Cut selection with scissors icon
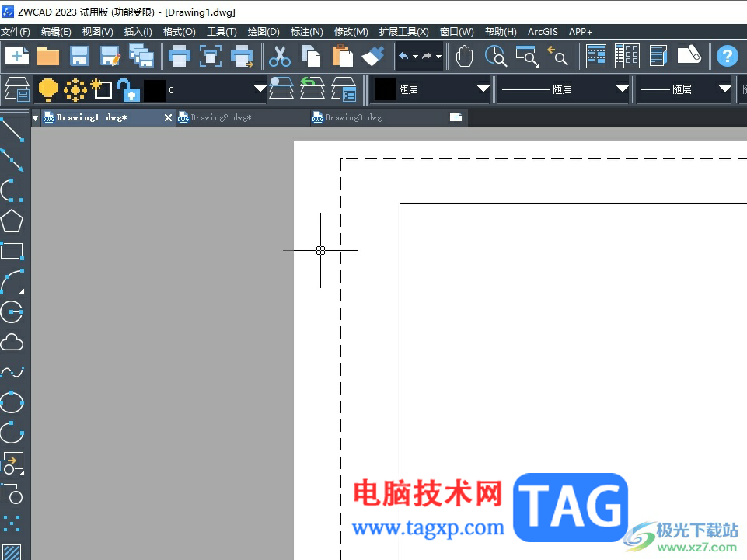Image resolution: width=747 pixels, height=560 pixels. coord(280,56)
